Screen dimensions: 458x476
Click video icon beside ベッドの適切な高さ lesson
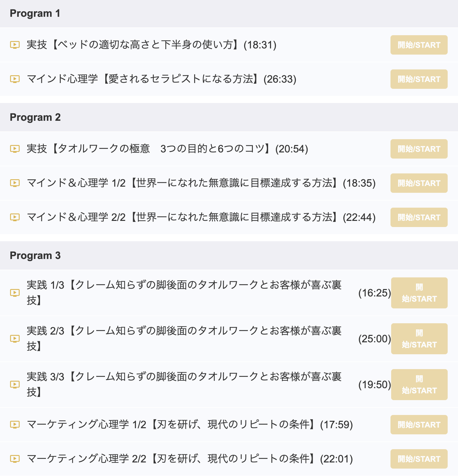[15, 45]
